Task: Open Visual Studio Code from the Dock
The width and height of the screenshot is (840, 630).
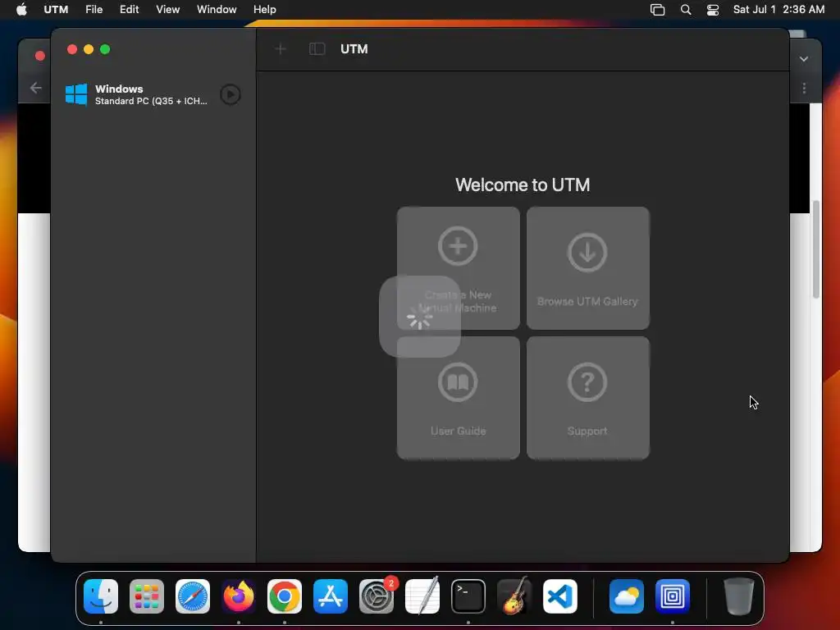Action: (x=559, y=596)
